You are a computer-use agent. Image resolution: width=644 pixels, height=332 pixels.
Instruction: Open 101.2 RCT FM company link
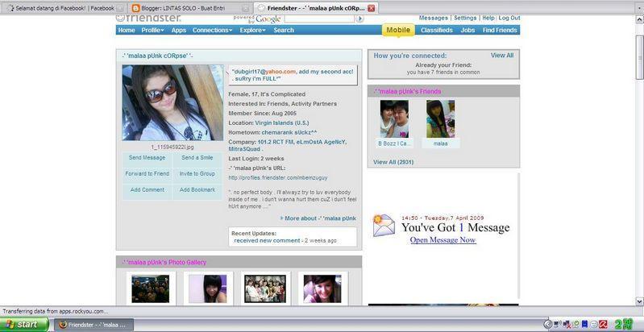(x=275, y=142)
